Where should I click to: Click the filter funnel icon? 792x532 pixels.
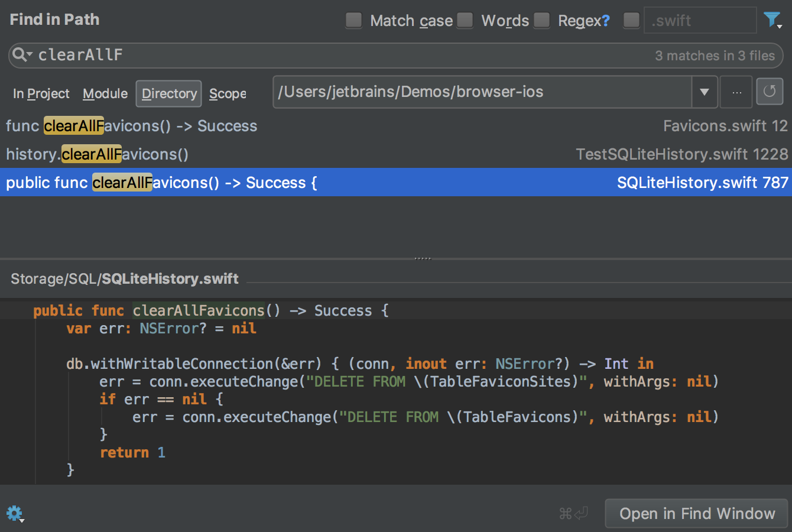pos(772,20)
